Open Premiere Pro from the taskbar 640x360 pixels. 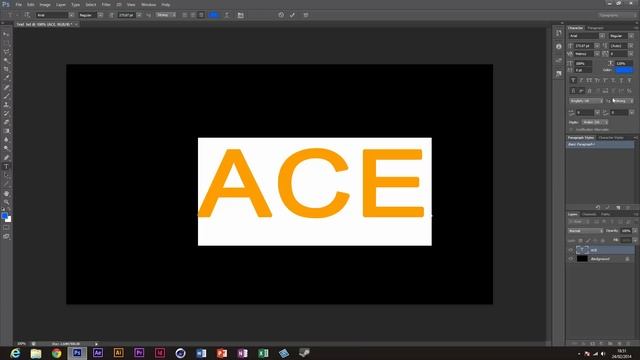pos(139,353)
